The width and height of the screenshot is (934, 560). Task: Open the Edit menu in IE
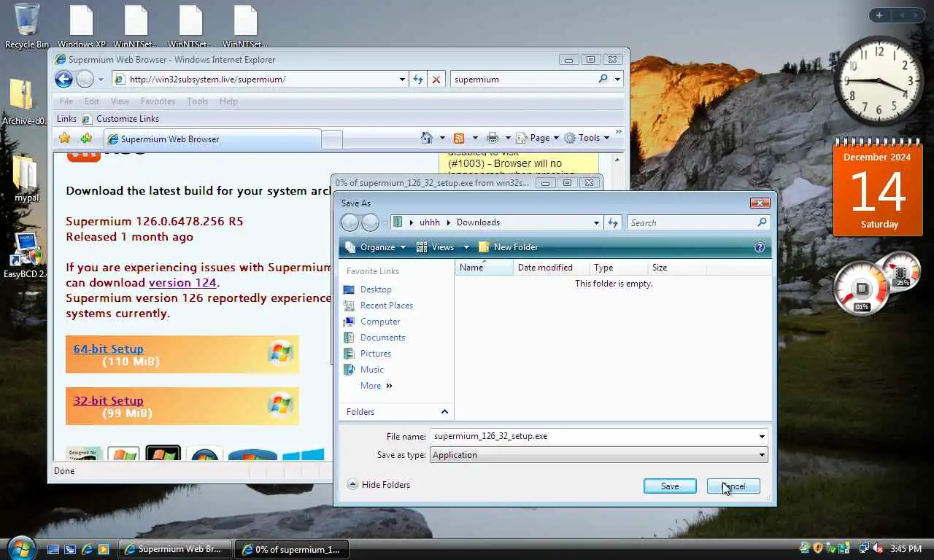pyautogui.click(x=91, y=101)
